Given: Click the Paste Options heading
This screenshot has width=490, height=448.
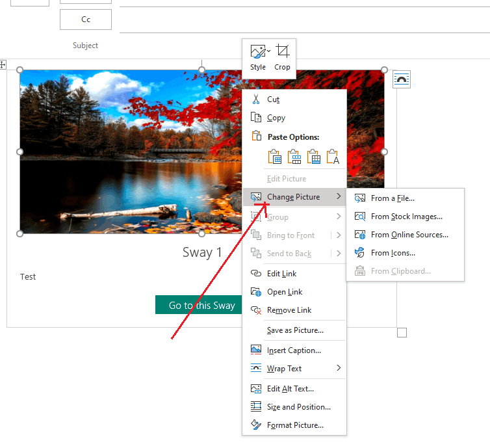Looking at the screenshot, I should 294,137.
